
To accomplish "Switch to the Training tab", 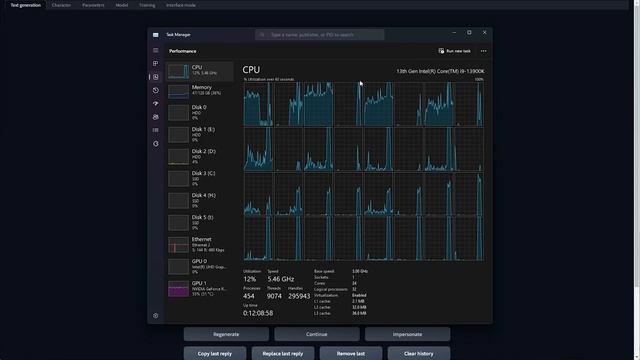I will pos(147,5).
